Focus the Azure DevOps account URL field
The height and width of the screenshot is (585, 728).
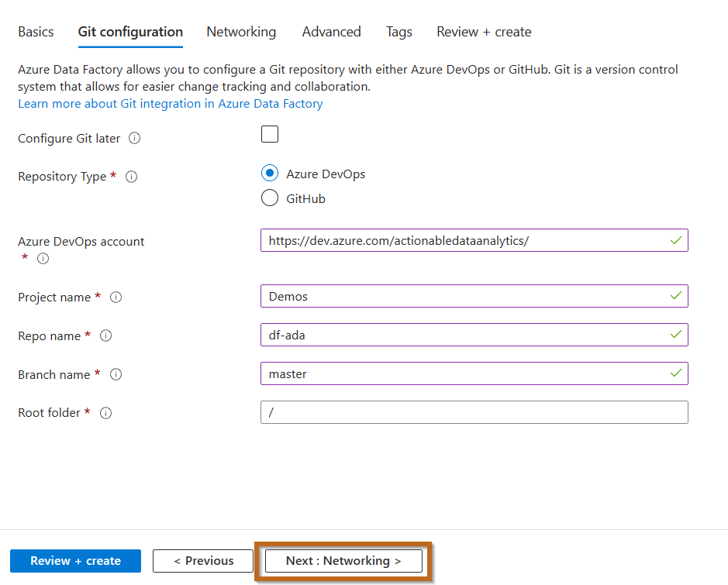point(474,240)
